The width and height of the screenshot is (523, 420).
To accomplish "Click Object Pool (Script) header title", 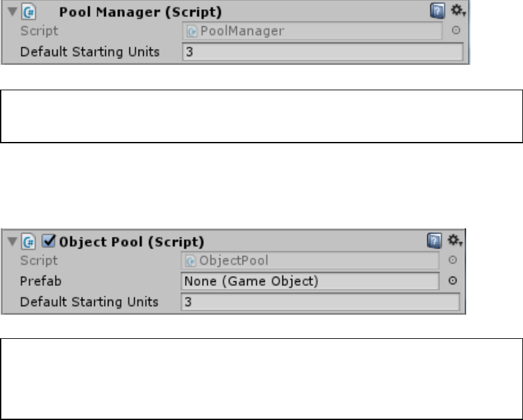I will [132, 241].
